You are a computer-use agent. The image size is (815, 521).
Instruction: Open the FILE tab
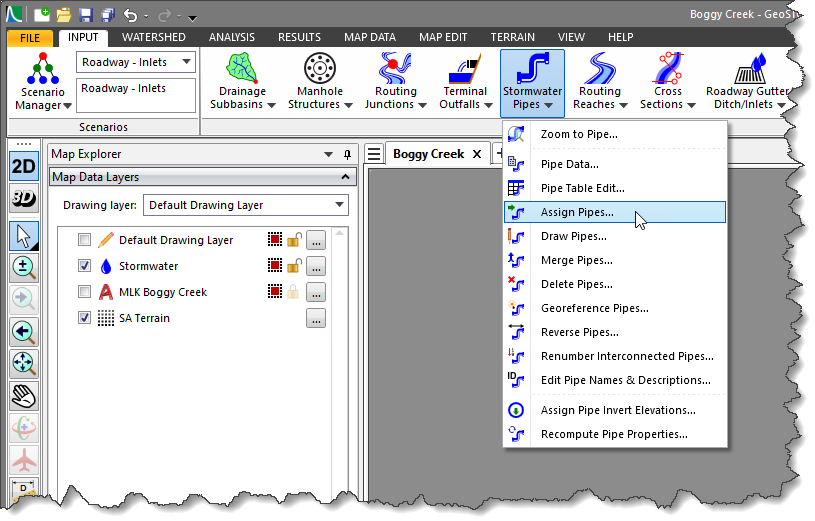(30, 38)
